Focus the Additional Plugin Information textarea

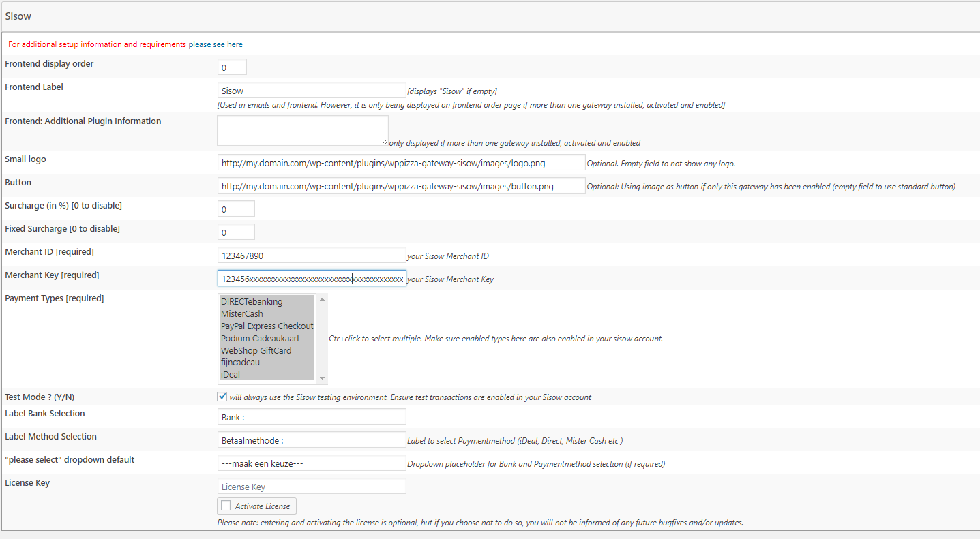point(303,131)
